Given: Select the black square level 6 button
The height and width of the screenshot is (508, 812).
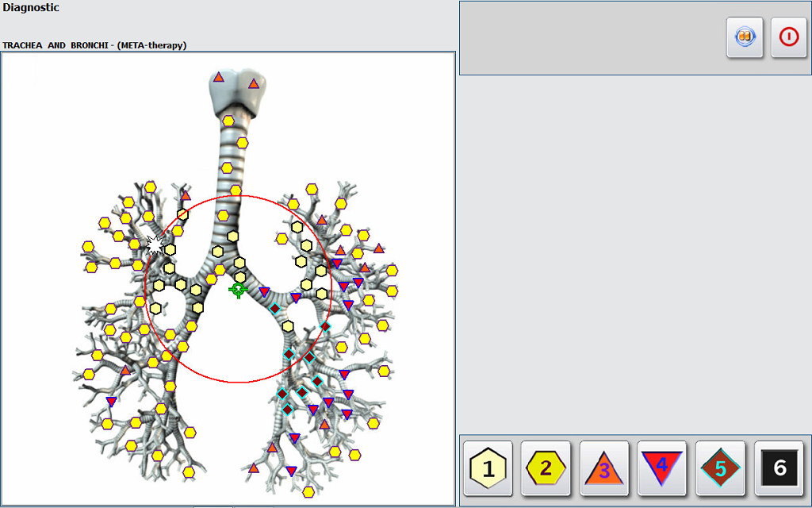Looking at the screenshot, I should (x=779, y=468).
